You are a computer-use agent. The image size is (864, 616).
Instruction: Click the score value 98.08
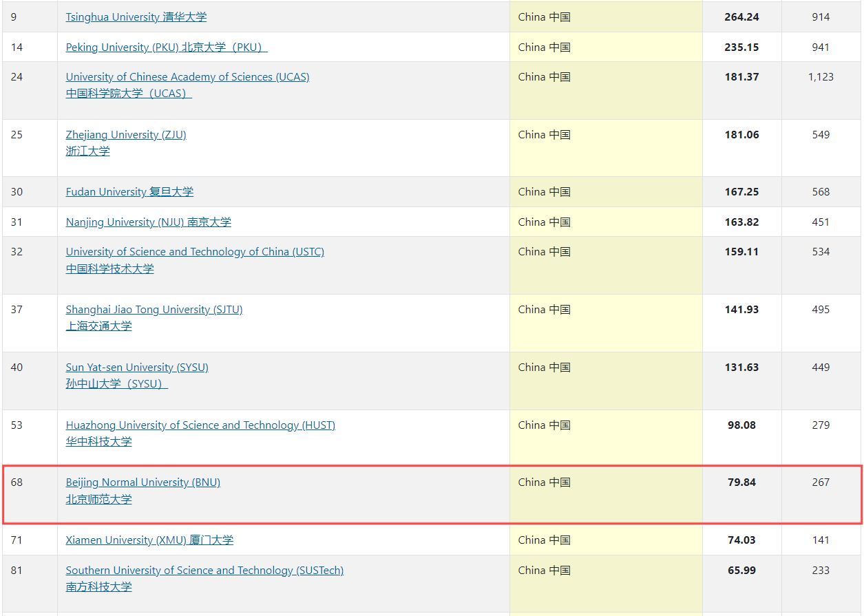pos(741,425)
